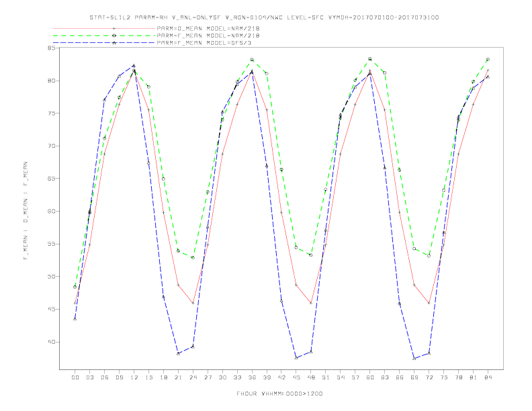
Task: Click the y-axis tick label 85
Action: click(51, 48)
